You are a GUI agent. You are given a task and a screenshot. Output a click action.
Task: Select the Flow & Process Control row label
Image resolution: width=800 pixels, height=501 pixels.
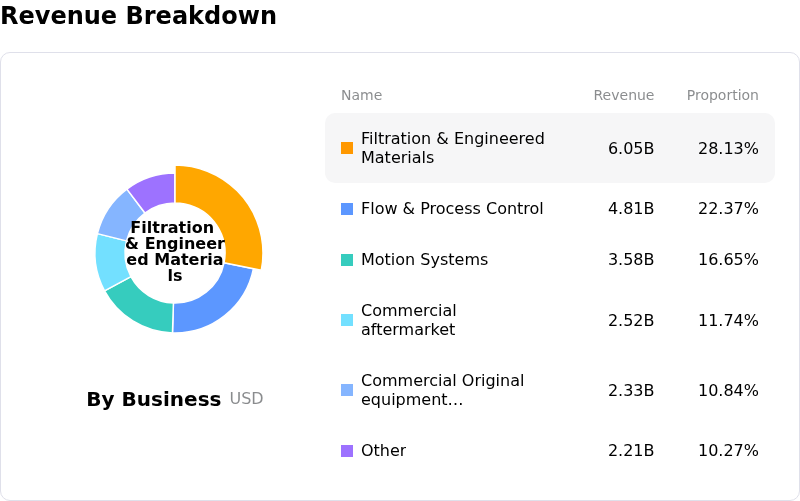452,209
